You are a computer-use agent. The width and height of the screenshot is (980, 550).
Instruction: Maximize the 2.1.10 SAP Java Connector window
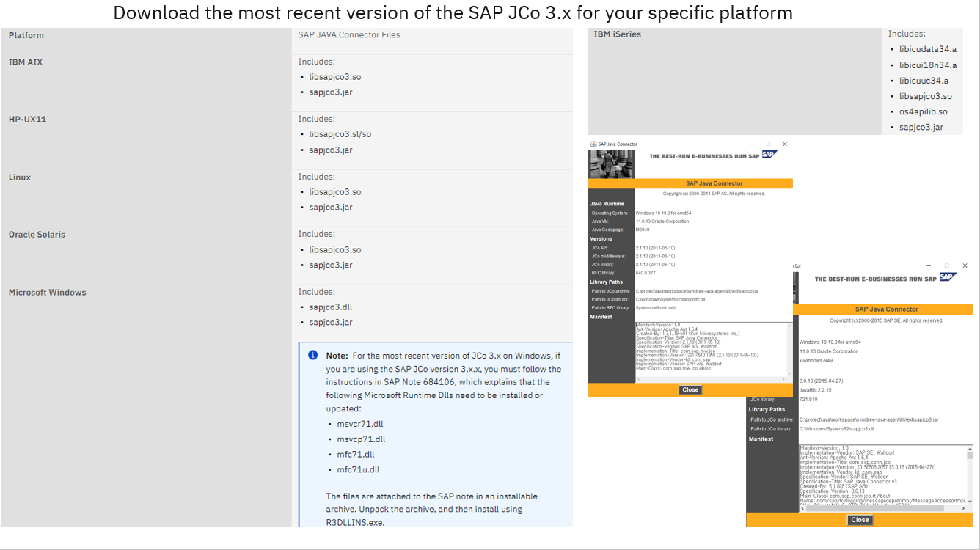(769, 144)
